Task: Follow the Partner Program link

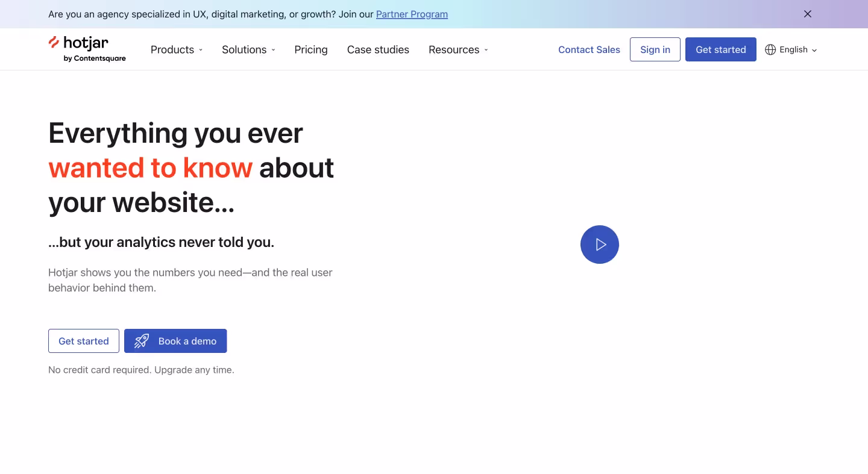Action: (412, 14)
